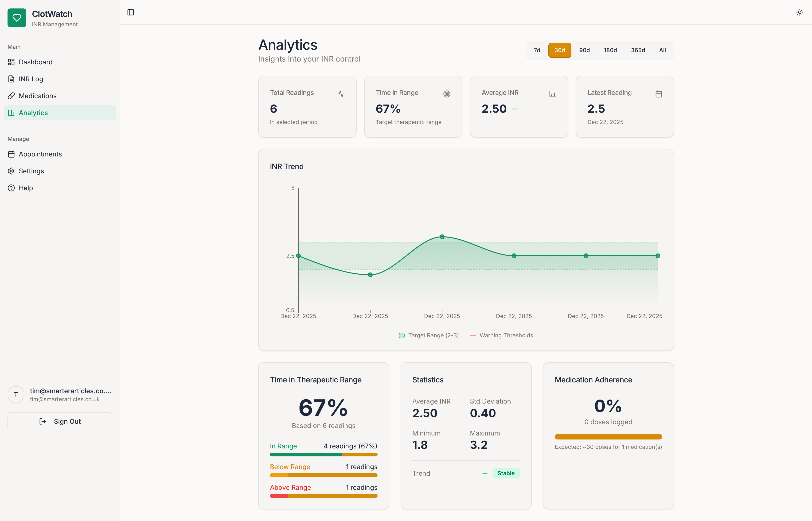Viewport: 812px width, 521px height.
Task: Click the pulse icon on Total Readings card
Action: coord(341,94)
